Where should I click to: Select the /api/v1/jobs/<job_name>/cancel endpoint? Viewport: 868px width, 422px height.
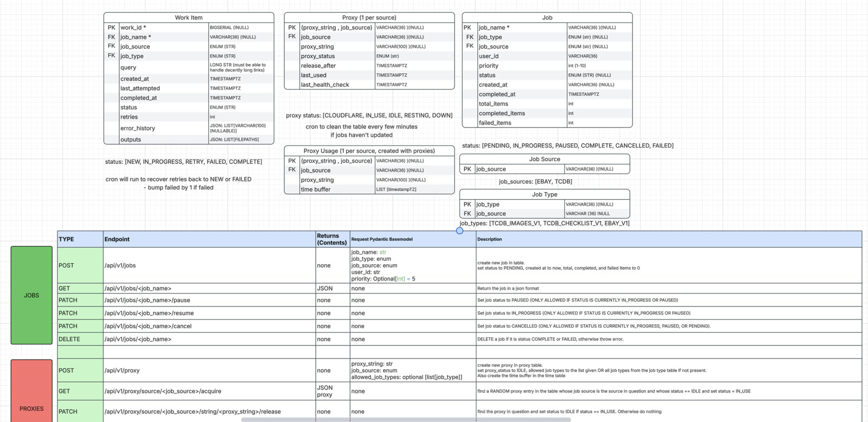(209, 326)
